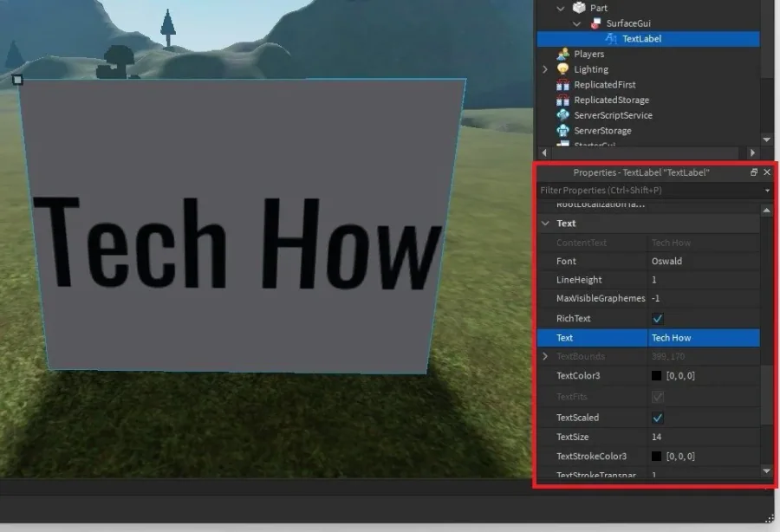
Task: Click the Lighting bulb icon
Action: click(x=563, y=69)
